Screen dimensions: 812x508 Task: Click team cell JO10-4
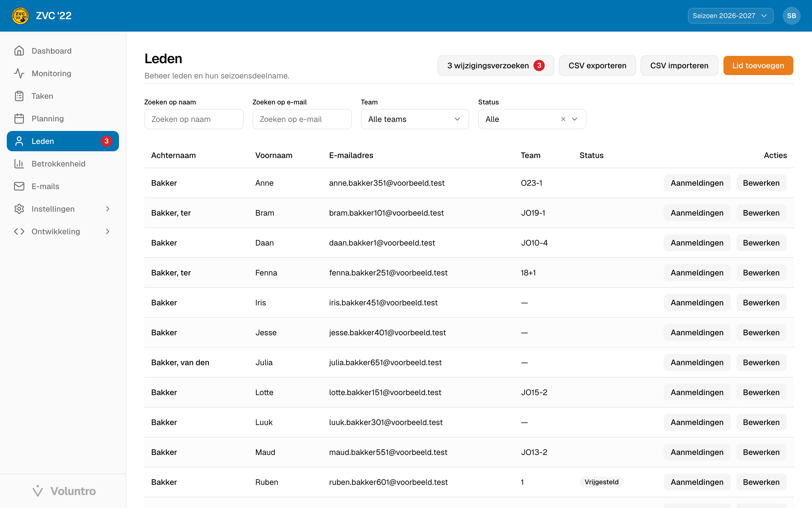click(x=534, y=243)
